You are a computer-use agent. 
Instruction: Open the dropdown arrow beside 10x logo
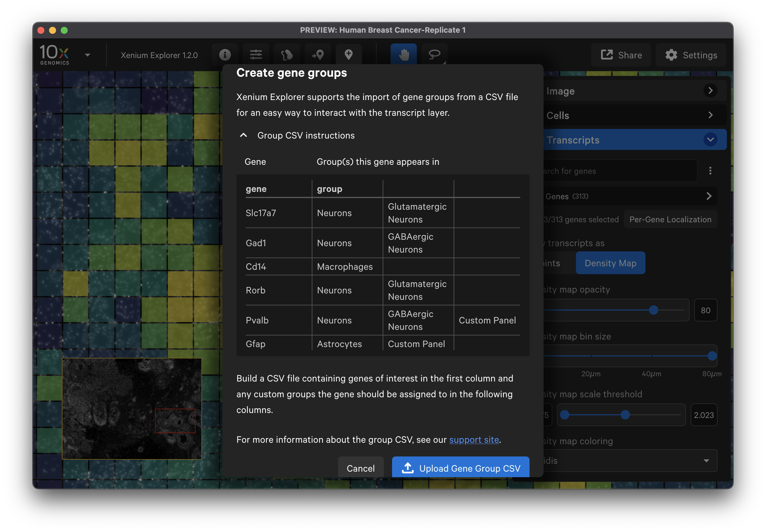tap(88, 55)
